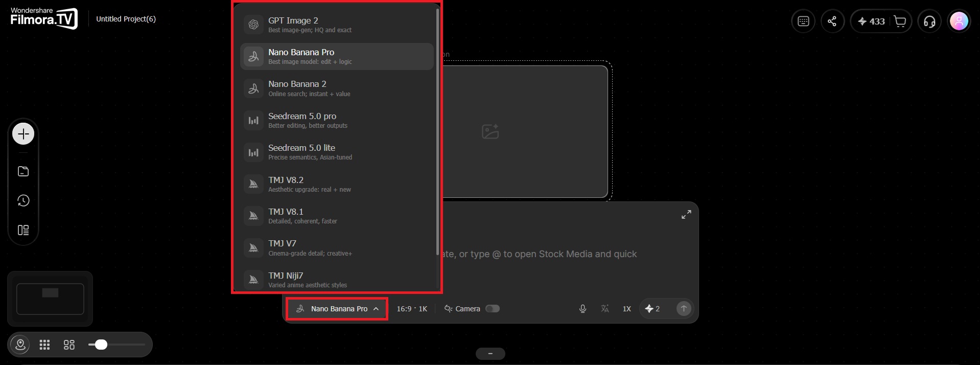Screen dimensions: 980x365
Task: Select TMJ V8.2 model
Action: (x=337, y=184)
